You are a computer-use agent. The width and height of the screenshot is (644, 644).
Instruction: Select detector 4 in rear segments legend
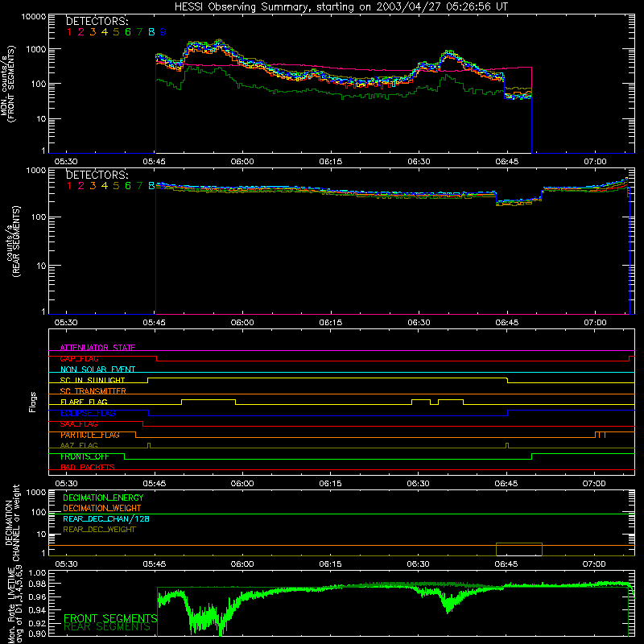[105, 186]
